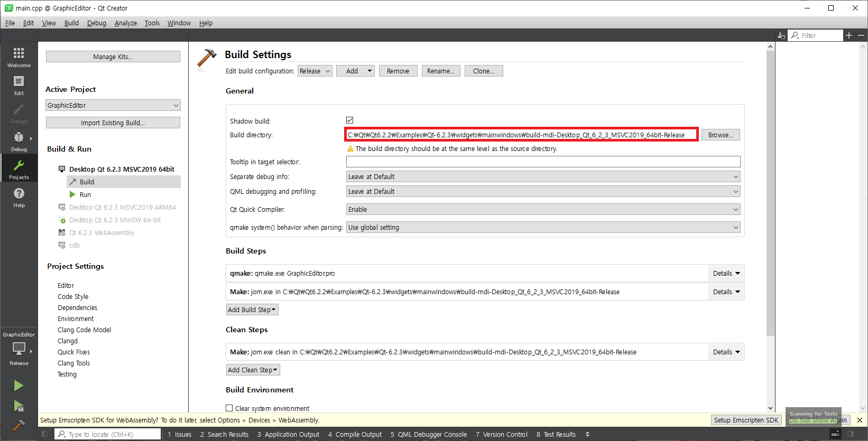
Task: Open the Add Build Step dropdown
Action: [x=252, y=309]
